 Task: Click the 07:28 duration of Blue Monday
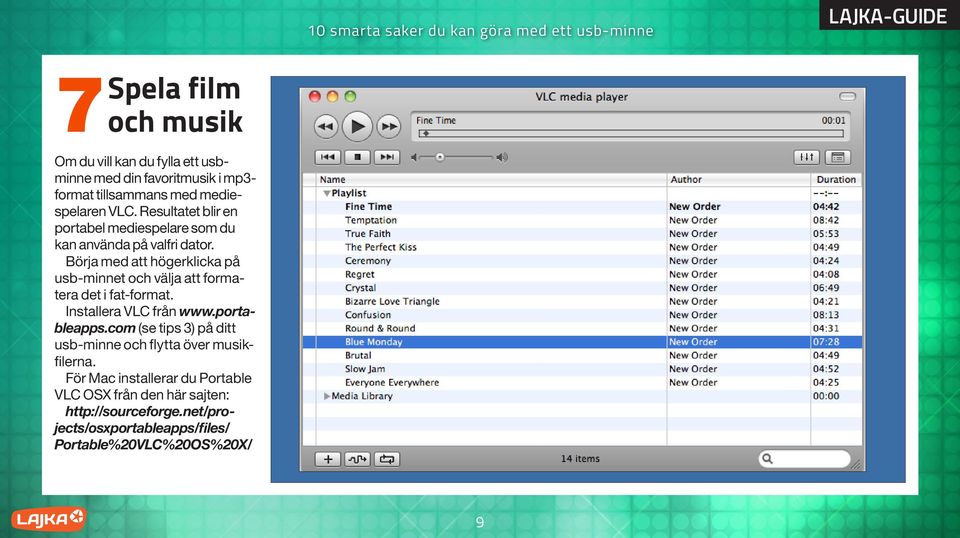(826, 342)
